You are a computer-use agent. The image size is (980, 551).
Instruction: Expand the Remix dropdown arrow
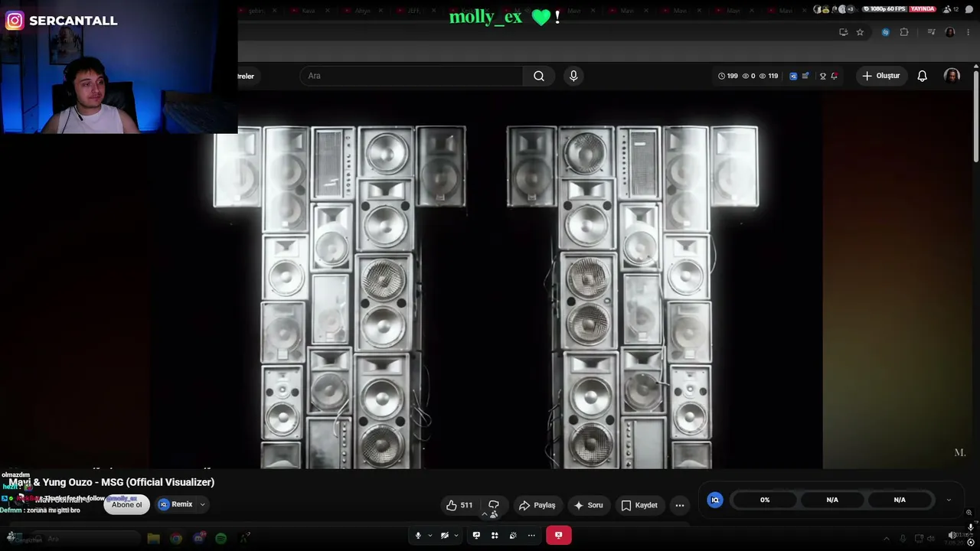click(202, 504)
